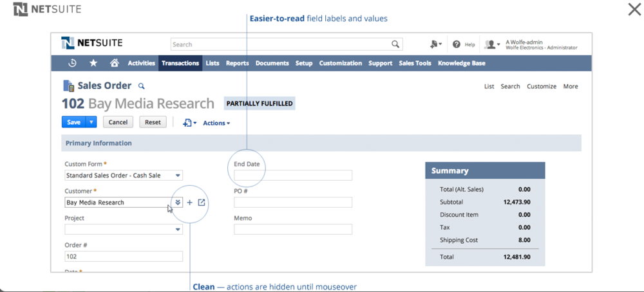This screenshot has height=292, width=644.
Task: Click the magnifier icon next to Sales Order
Action: 142,86
